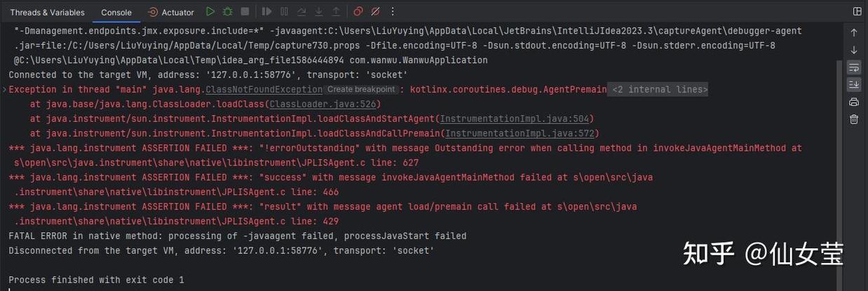Toggle Scroll to End of console

tap(854, 84)
